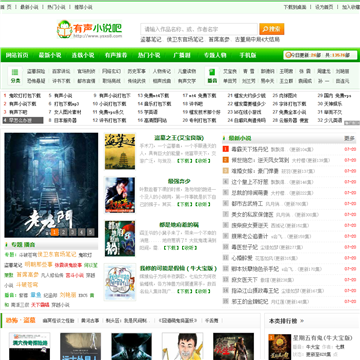Click the 今日更新 update counter box
Viewport: 360px width, 360px height.
click(320, 55)
